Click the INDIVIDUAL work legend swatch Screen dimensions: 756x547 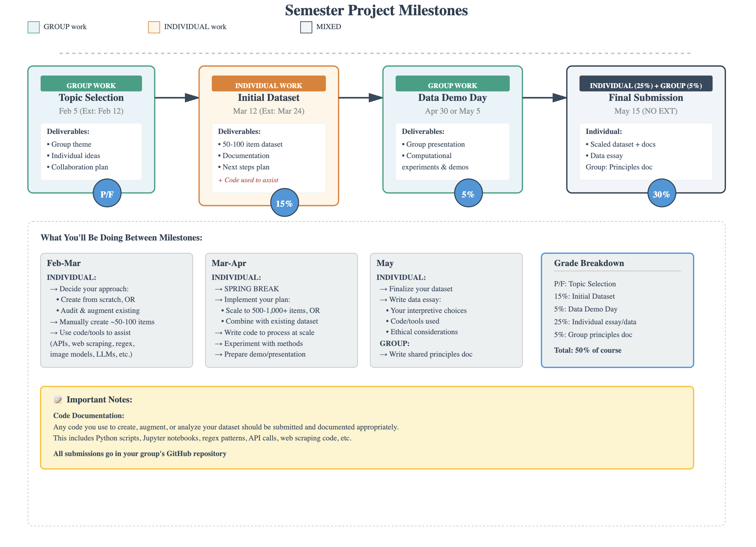(x=154, y=27)
